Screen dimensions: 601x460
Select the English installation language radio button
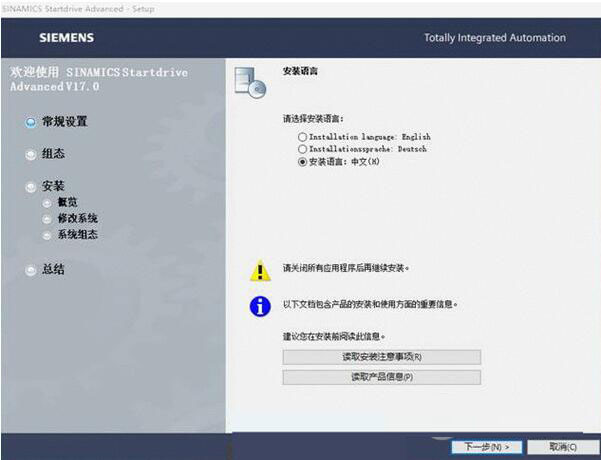pyautogui.click(x=302, y=137)
